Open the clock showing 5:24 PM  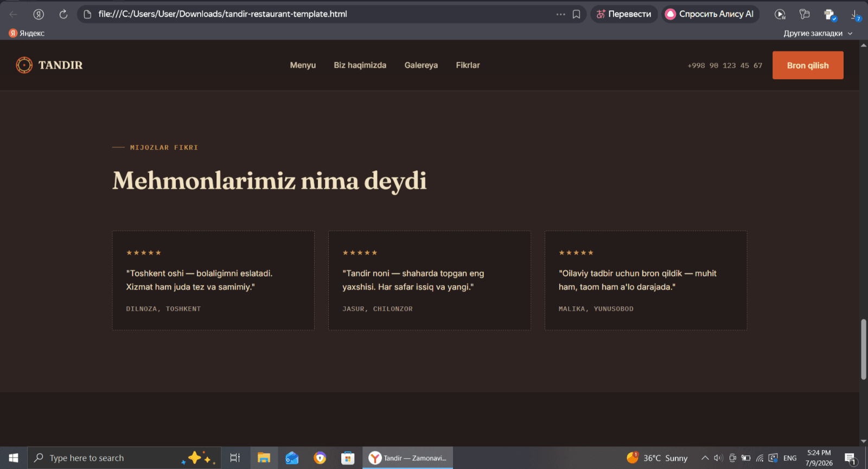click(819, 458)
